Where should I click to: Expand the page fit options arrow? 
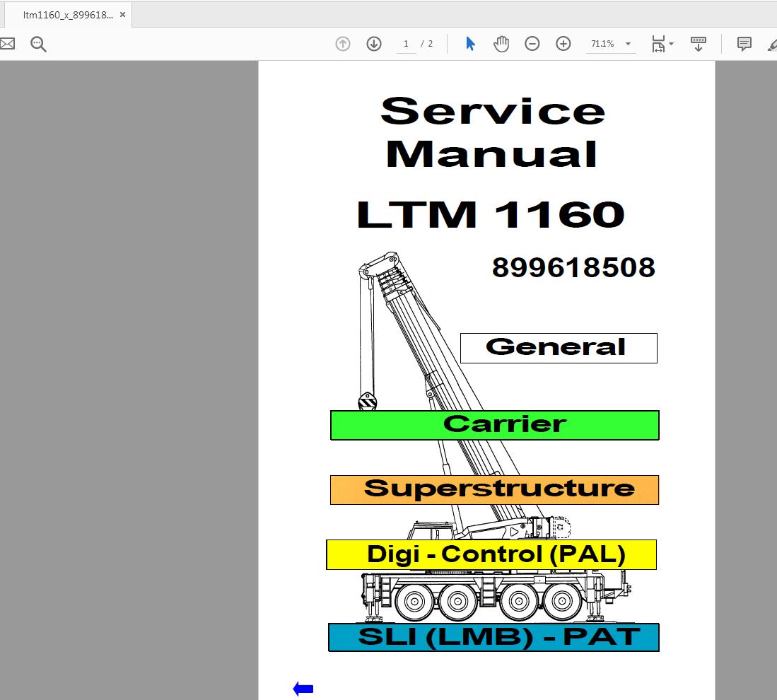672,44
